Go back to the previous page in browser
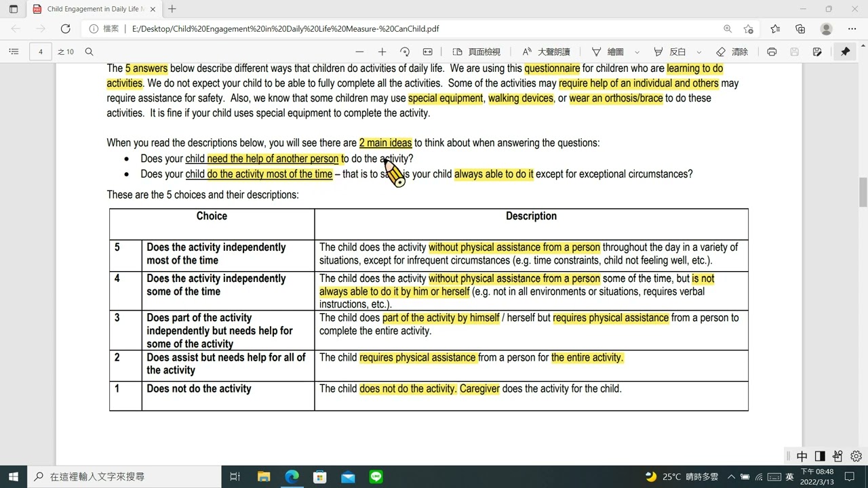Image resolution: width=868 pixels, height=488 pixels. [16, 29]
